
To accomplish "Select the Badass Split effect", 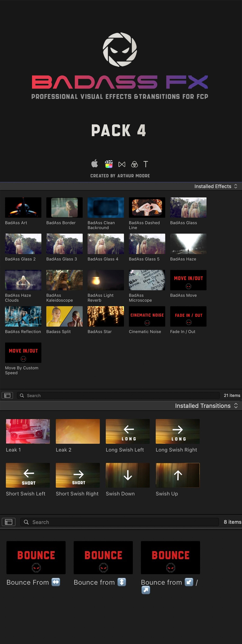I will click(65, 317).
